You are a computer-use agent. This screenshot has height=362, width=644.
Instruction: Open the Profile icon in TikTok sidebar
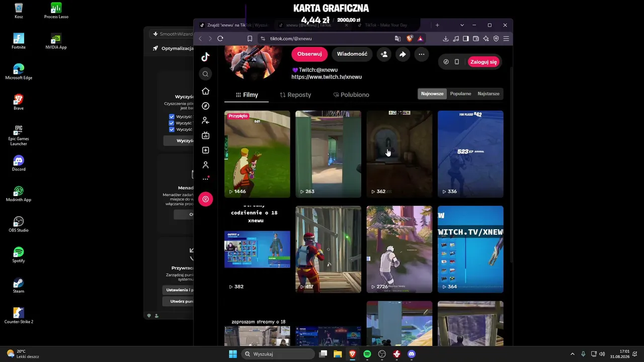(205, 165)
